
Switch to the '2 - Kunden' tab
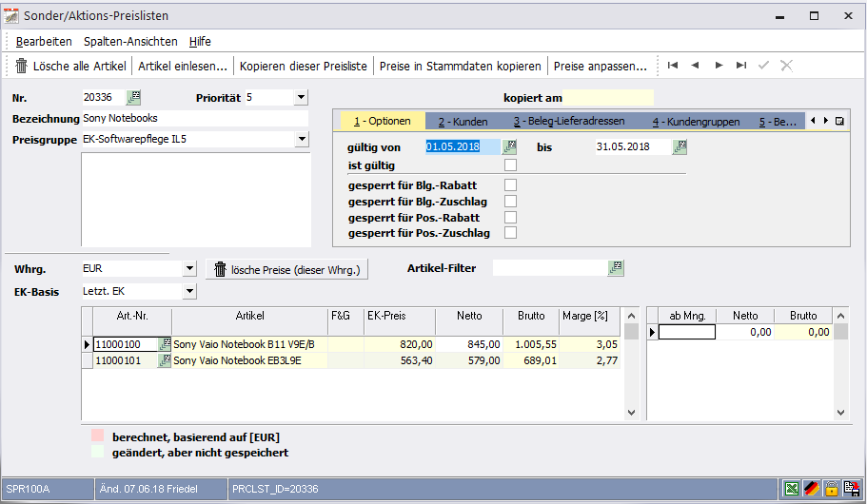463,122
